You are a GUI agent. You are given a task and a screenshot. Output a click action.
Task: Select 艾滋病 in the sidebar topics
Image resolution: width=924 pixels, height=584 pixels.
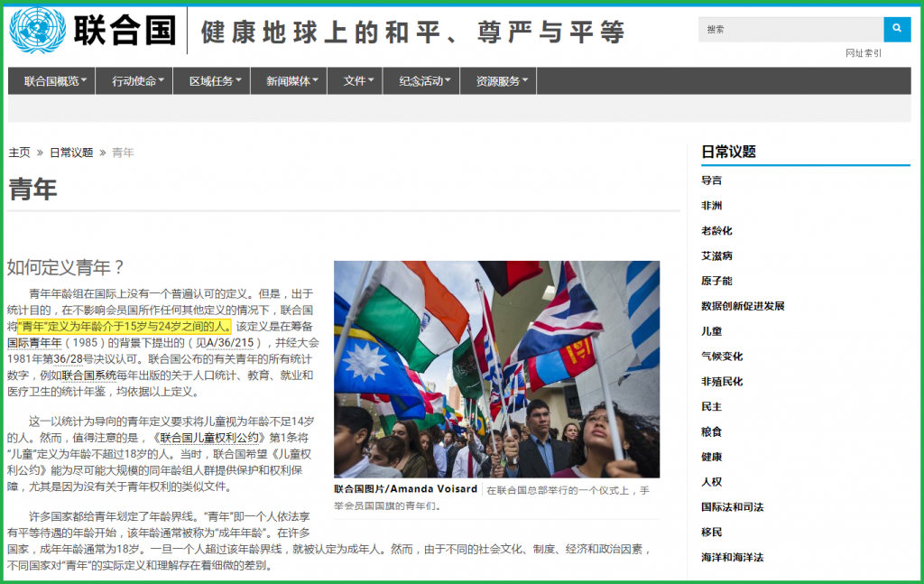[x=716, y=255]
